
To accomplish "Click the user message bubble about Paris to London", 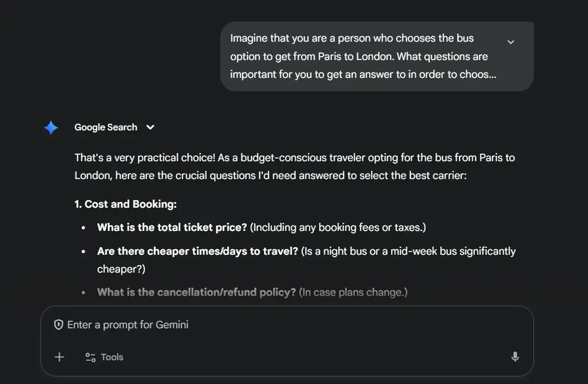I will tap(362, 57).
